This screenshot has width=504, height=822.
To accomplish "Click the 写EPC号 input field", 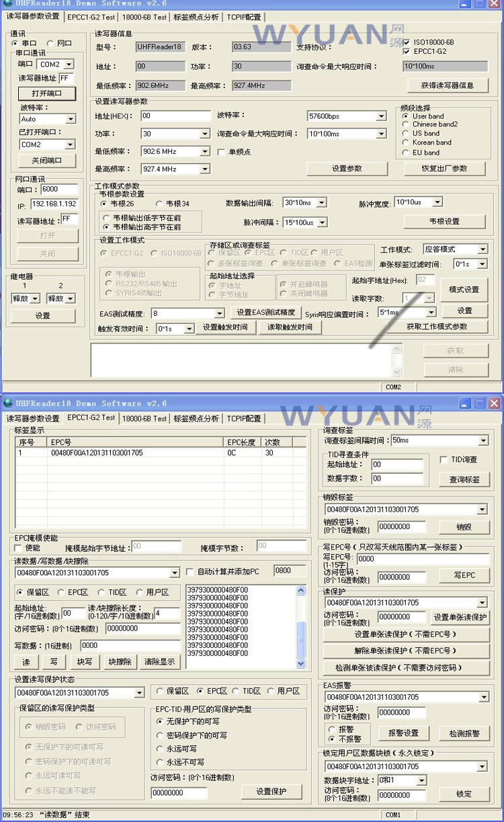I will point(423,559).
